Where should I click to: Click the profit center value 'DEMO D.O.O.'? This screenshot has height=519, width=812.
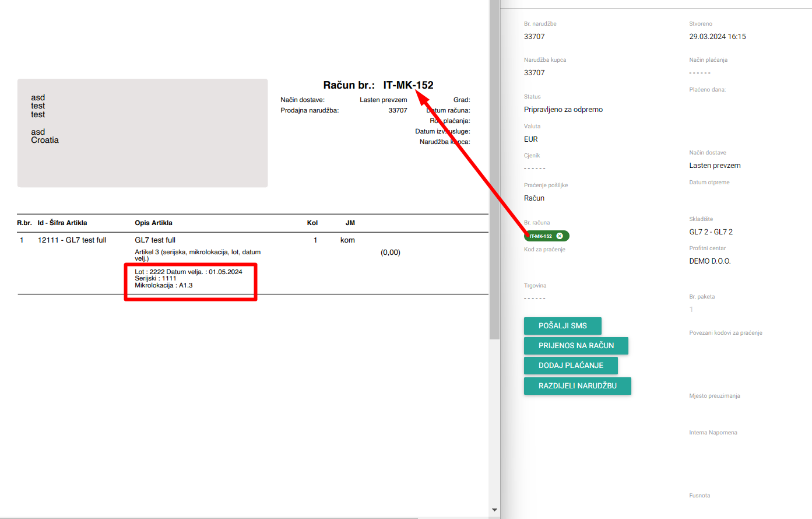pyautogui.click(x=709, y=261)
